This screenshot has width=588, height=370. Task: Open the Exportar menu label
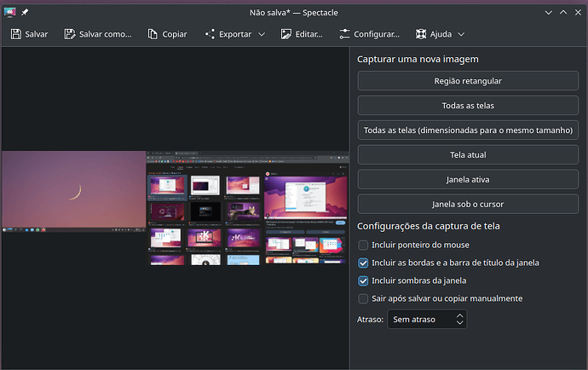235,34
